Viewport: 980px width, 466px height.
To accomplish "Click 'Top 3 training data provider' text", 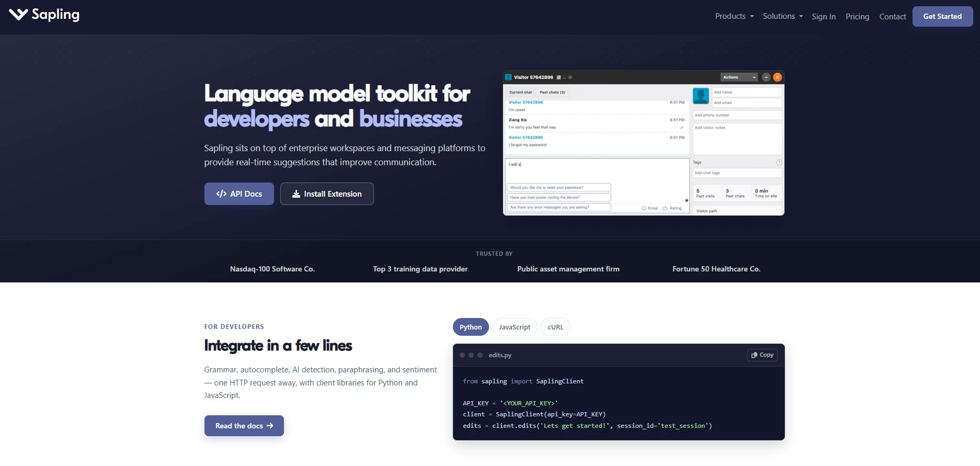I will [420, 269].
